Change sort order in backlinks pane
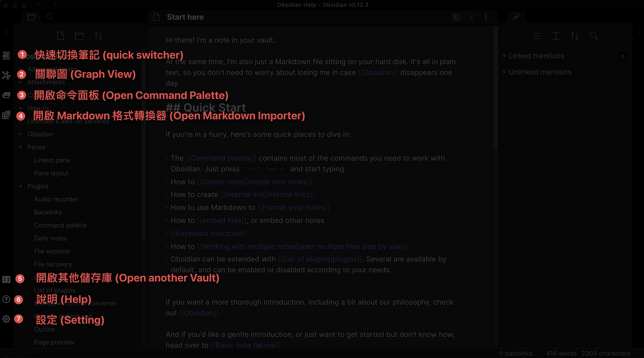Viewport: 644px width, 358px height. pyautogui.click(x=575, y=36)
